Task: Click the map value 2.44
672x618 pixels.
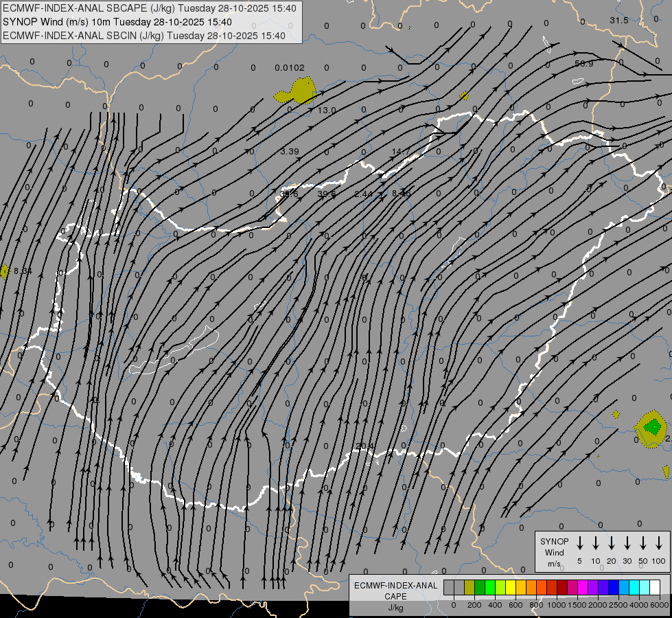Action: pyautogui.click(x=363, y=194)
